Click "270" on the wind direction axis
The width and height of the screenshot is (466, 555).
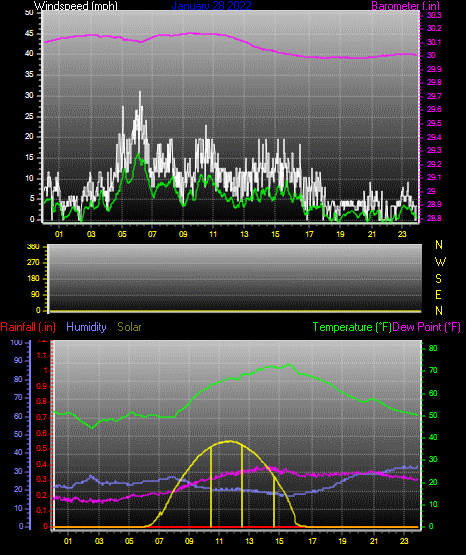[33, 263]
